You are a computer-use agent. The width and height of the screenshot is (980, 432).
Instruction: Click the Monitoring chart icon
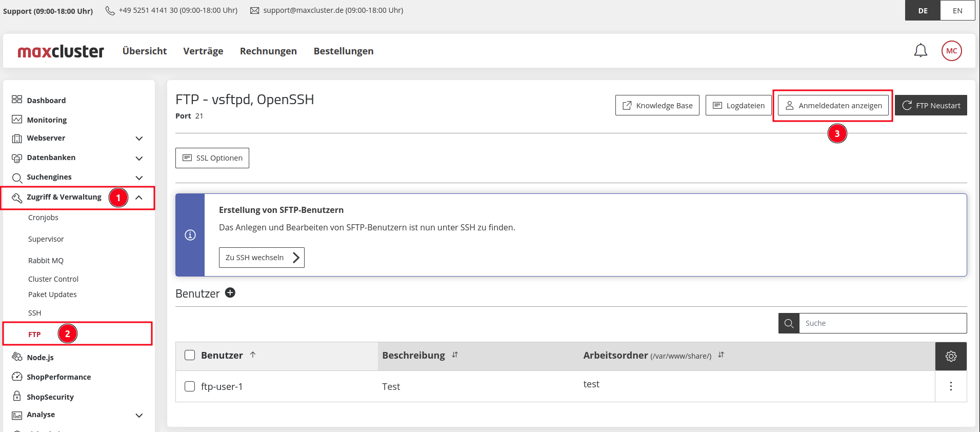click(17, 119)
